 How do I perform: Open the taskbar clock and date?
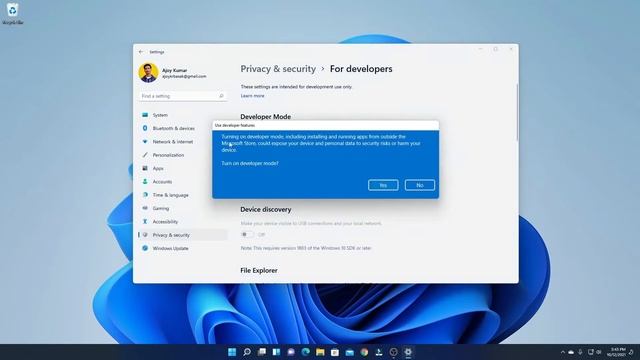[616, 352]
